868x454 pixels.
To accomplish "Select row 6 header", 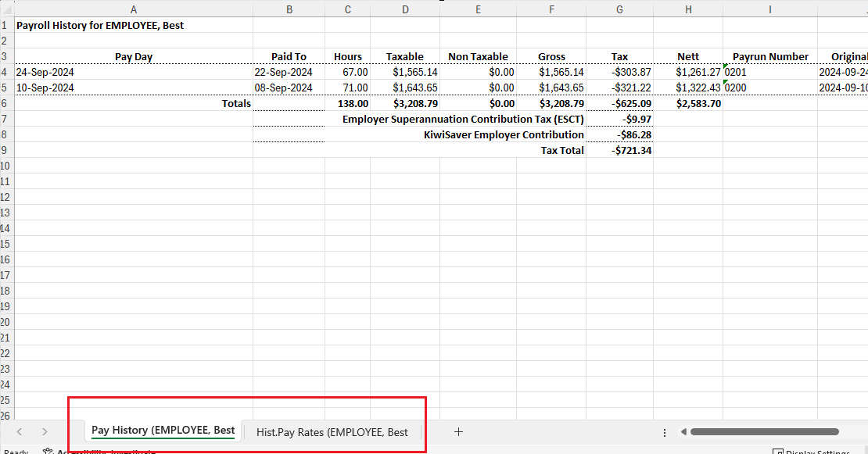I will pos(6,103).
